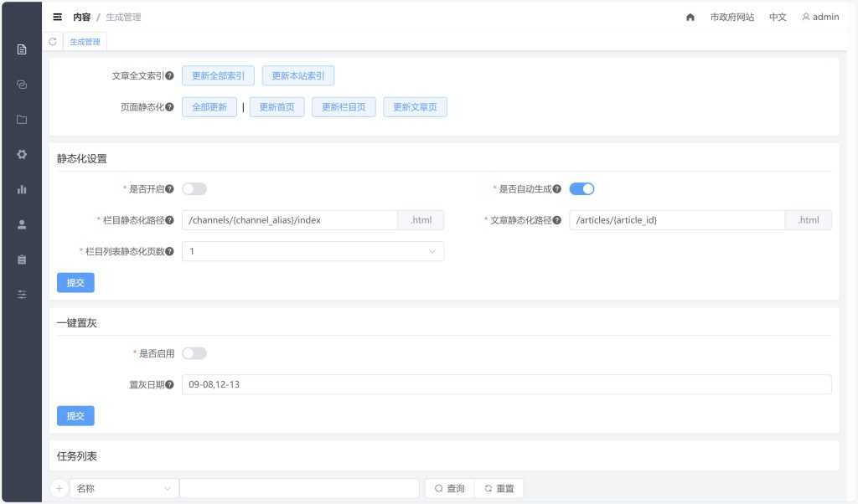
Task: Show help icon beside 文章静态化路径
Action: click(557, 220)
